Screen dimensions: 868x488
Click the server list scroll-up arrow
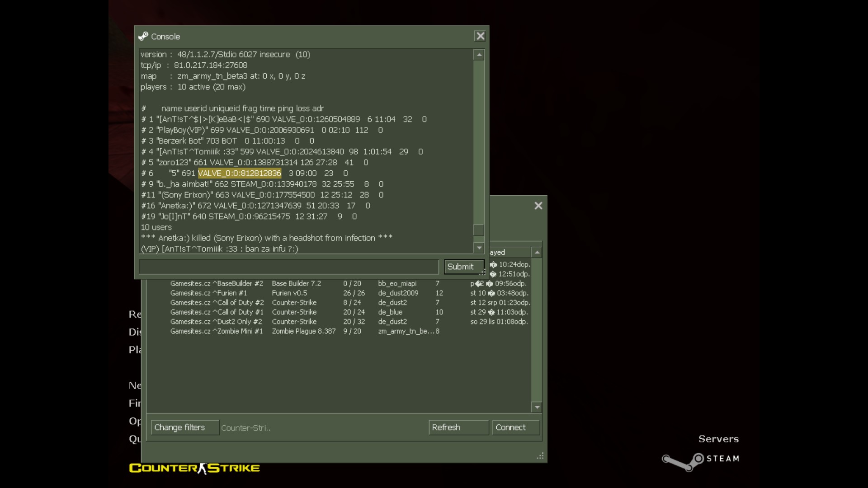point(537,252)
